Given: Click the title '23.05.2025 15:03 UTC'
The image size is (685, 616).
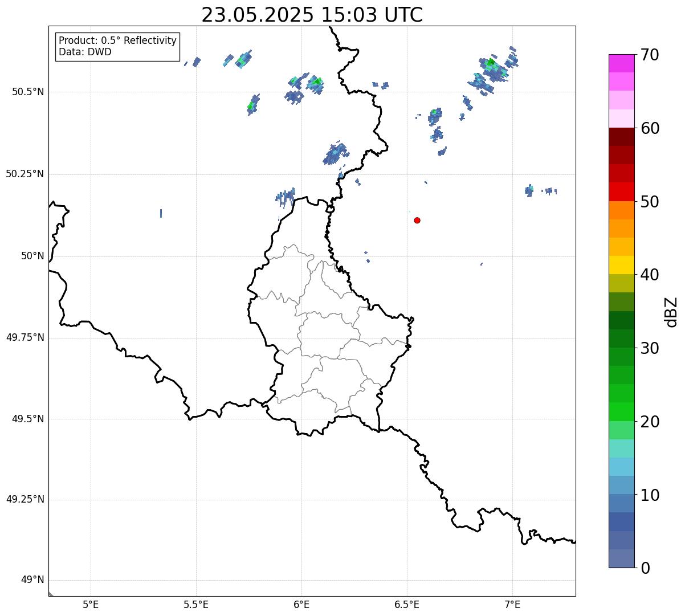Looking at the screenshot, I should [x=312, y=15].
